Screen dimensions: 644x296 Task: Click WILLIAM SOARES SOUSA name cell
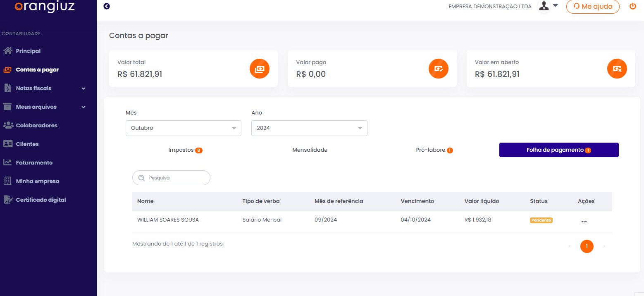[x=168, y=220]
